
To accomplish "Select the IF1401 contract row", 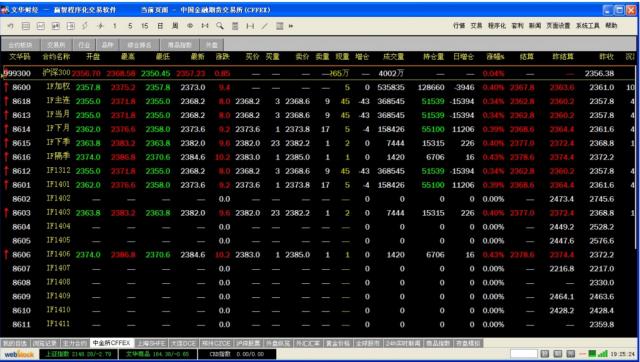I will [x=318, y=185].
